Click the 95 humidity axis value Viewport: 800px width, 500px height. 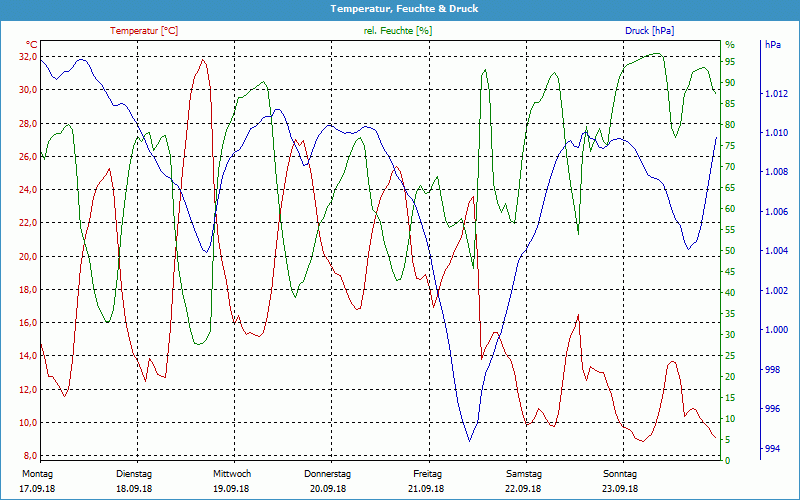point(730,62)
